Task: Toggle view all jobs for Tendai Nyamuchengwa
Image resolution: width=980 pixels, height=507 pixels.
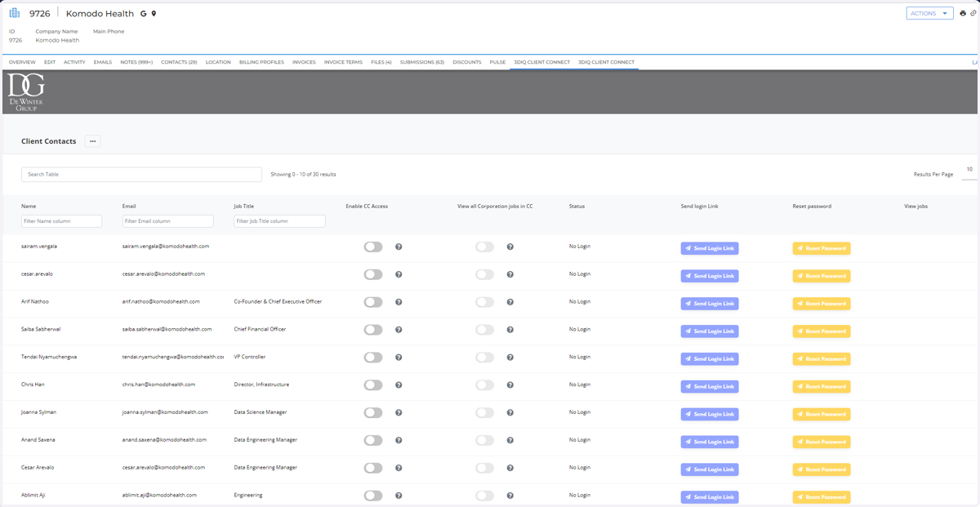Action: (x=485, y=358)
